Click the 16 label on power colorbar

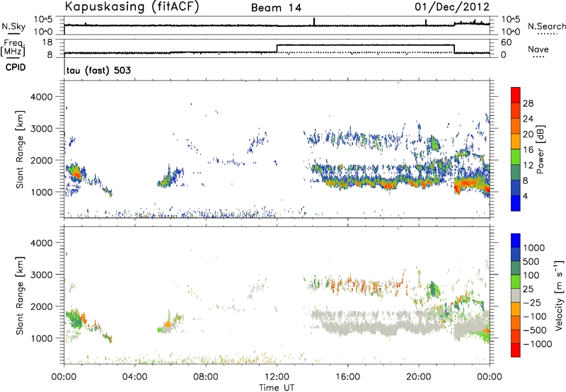point(528,150)
